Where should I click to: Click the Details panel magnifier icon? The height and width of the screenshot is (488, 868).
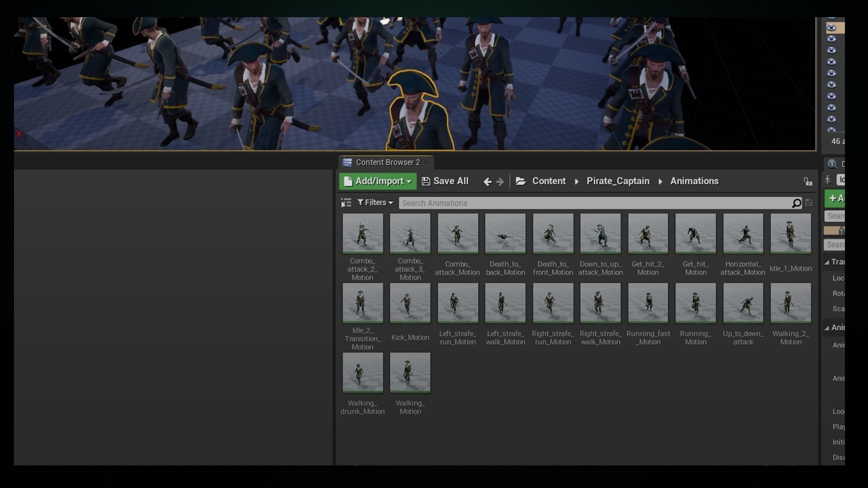coord(832,164)
